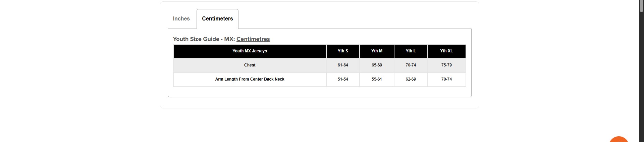Click the Arm Length From Center Back Neck label
Screen dimensions: 644x142
tap(250, 79)
